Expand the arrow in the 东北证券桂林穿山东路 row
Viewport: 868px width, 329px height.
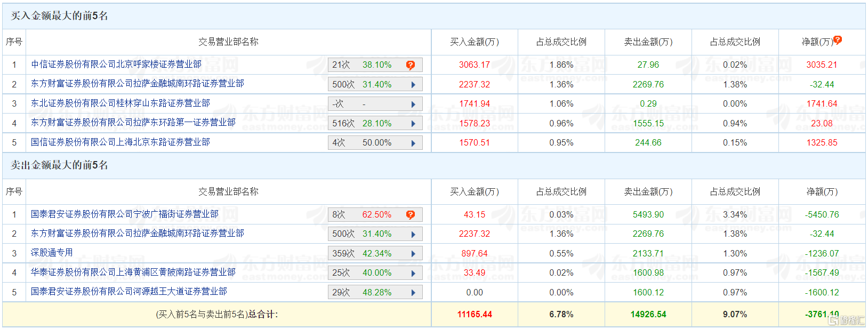tap(413, 104)
